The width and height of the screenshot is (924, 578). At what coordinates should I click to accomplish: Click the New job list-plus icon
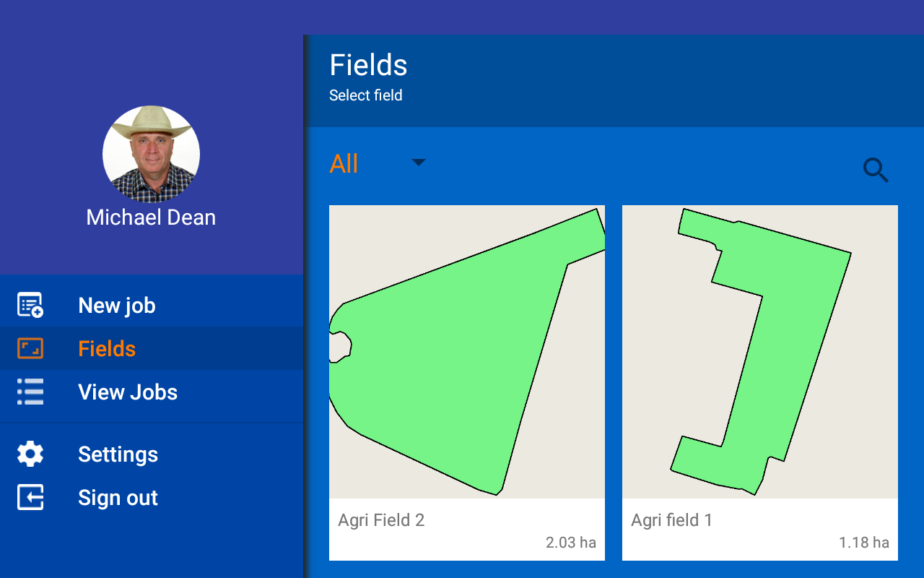(30, 305)
